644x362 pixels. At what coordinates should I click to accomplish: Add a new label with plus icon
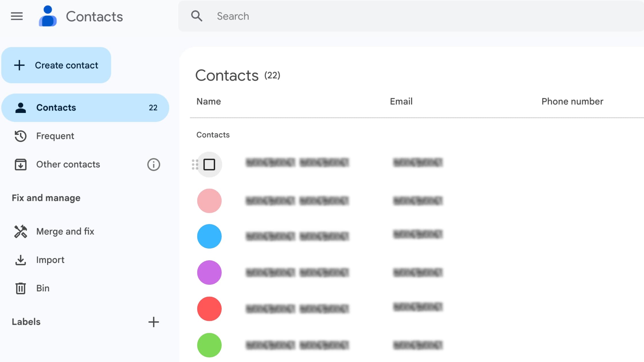(x=154, y=322)
